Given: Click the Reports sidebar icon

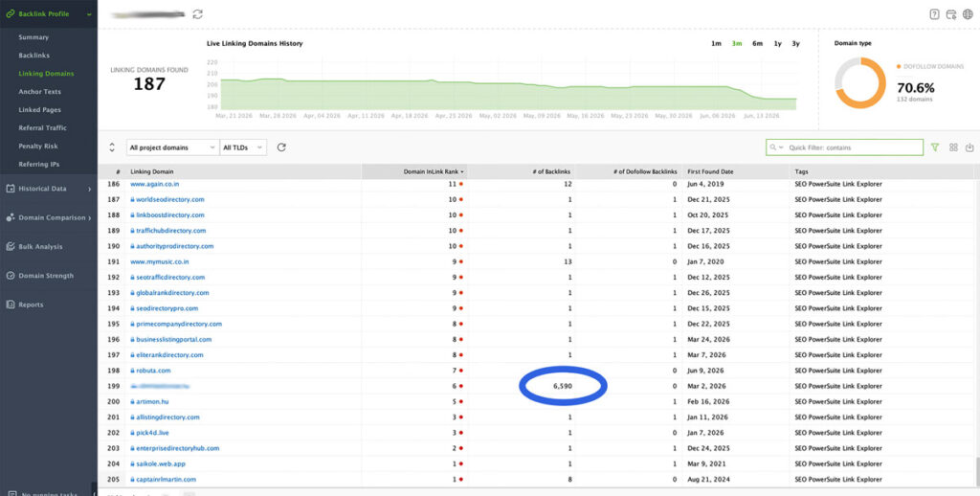Looking at the screenshot, I should pyautogui.click(x=10, y=304).
